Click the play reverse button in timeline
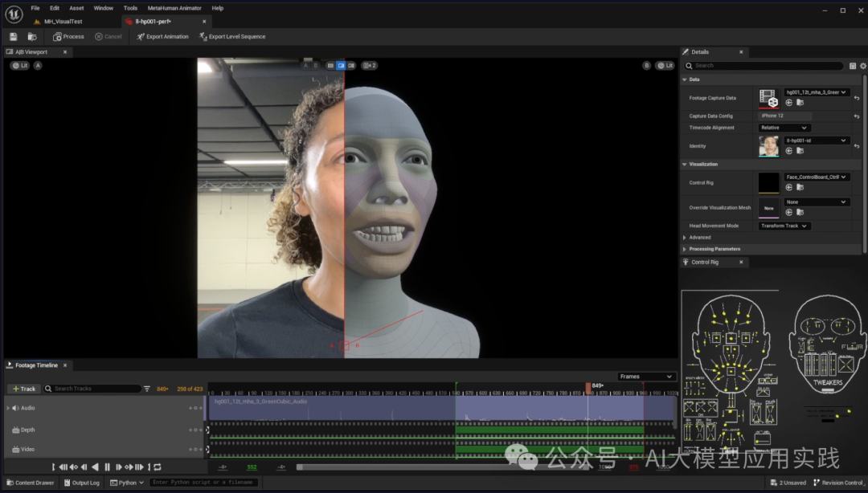The width and height of the screenshot is (868, 493). coord(95,467)
